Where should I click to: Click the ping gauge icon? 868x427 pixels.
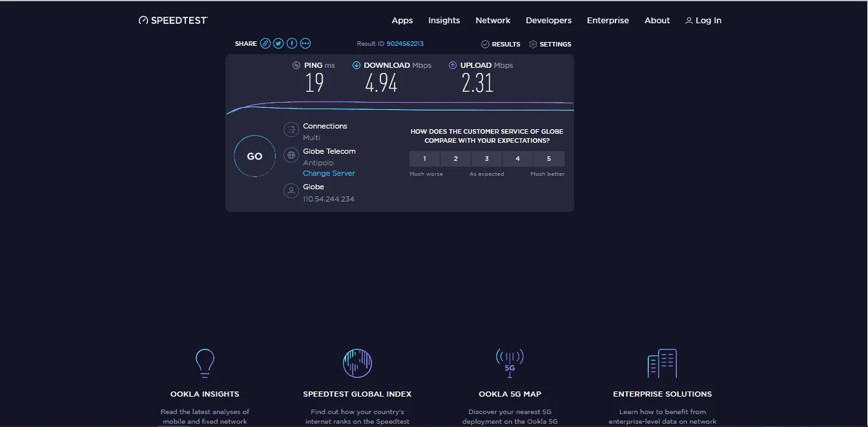tap(296, 65)
